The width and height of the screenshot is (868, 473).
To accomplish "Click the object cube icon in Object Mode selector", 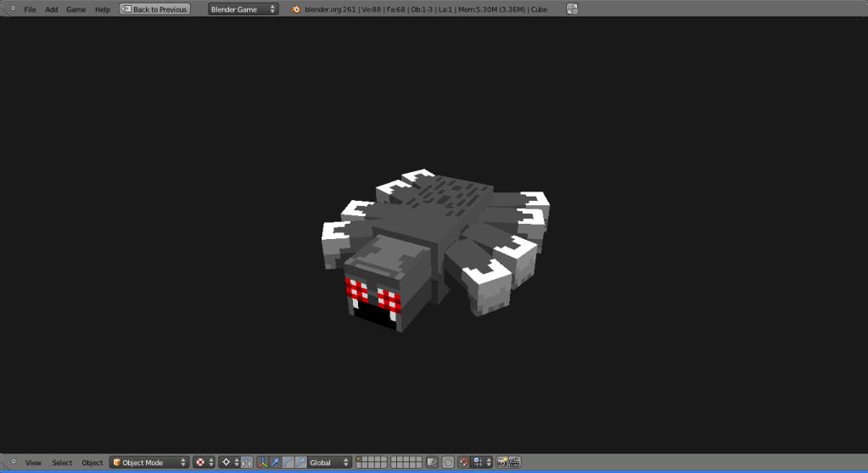I will tap(117, 463).
